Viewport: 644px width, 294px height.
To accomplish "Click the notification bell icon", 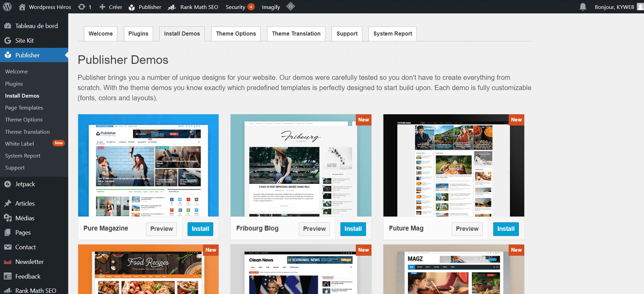I will pos(582,7).
